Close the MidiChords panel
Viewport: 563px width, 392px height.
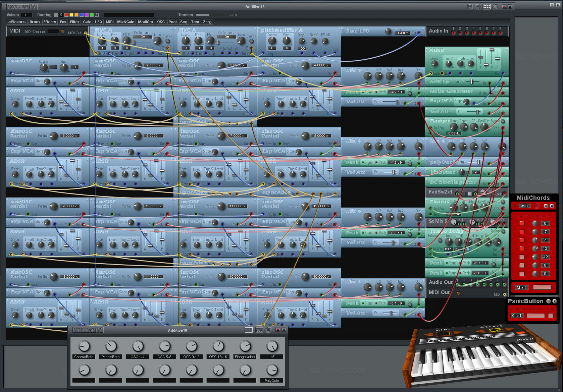pyautogui.click(x=552, y=206)
